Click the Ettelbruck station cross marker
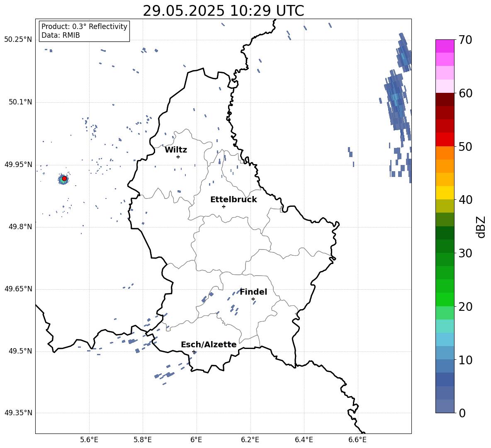Image resolution: width=491 pixels, height=448 pixels. pyautogui.click(x=224, y=206)
